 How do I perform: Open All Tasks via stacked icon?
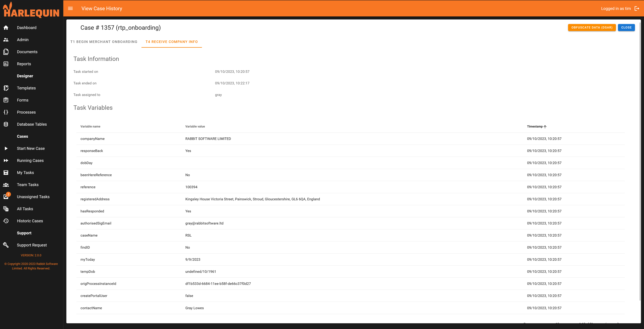point(6,209)
